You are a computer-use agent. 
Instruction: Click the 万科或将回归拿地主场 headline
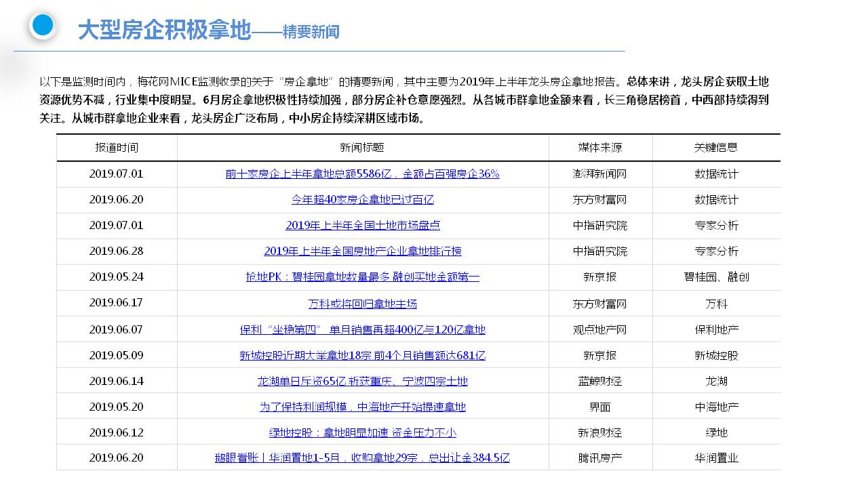pos(362,304)
